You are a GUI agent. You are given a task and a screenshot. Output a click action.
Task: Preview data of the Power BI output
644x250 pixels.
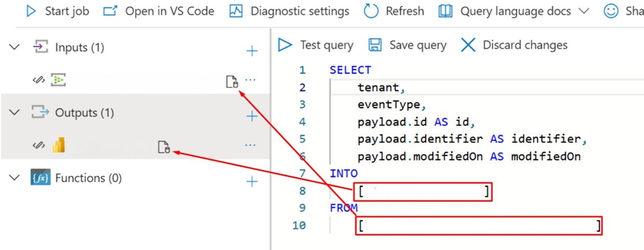pyautogui.click(x=164, y=147)
